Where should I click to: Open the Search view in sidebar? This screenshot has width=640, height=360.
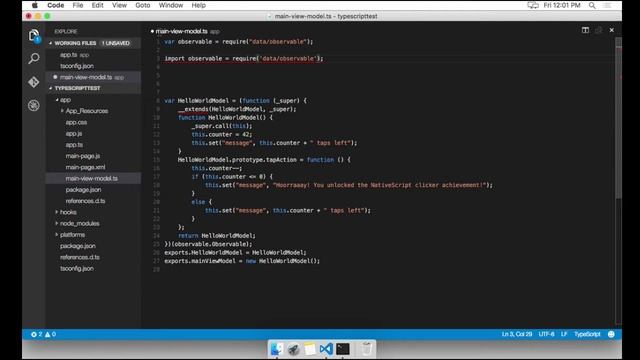click(x=34, y=58)
